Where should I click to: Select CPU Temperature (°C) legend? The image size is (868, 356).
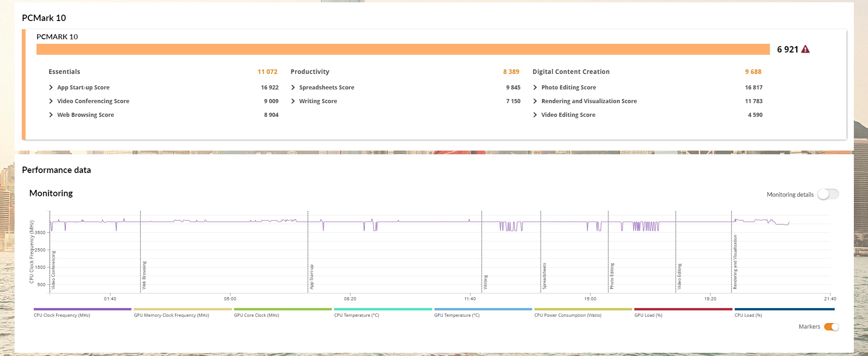383,313
